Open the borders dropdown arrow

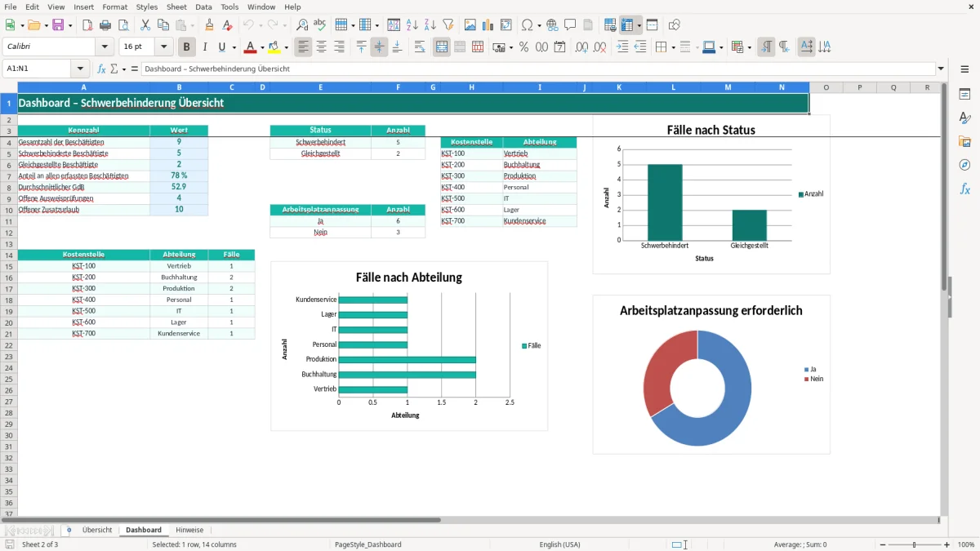point(672,47)
